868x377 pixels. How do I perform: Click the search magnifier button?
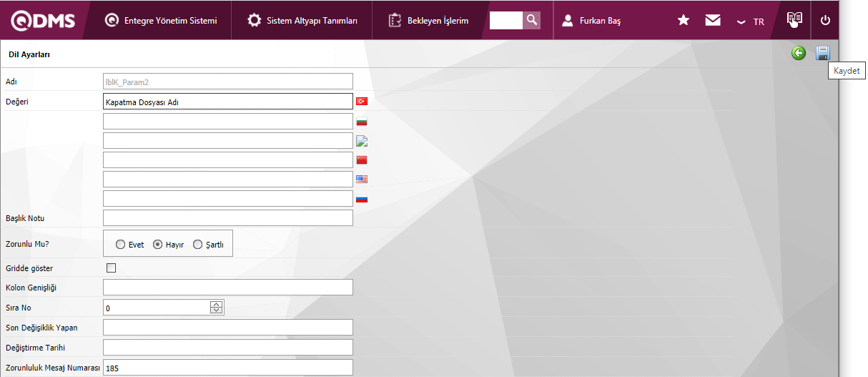[531, 20]
